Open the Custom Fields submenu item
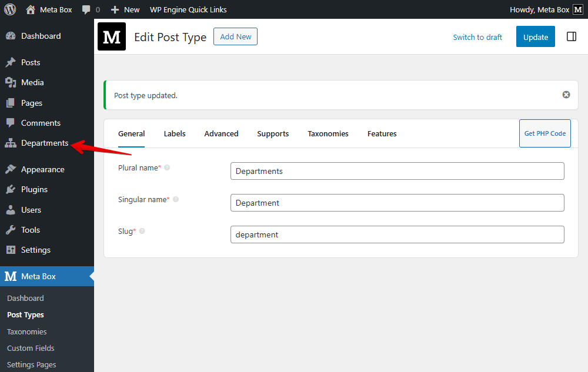The image size is (588, 372). (x=31, y=348)
